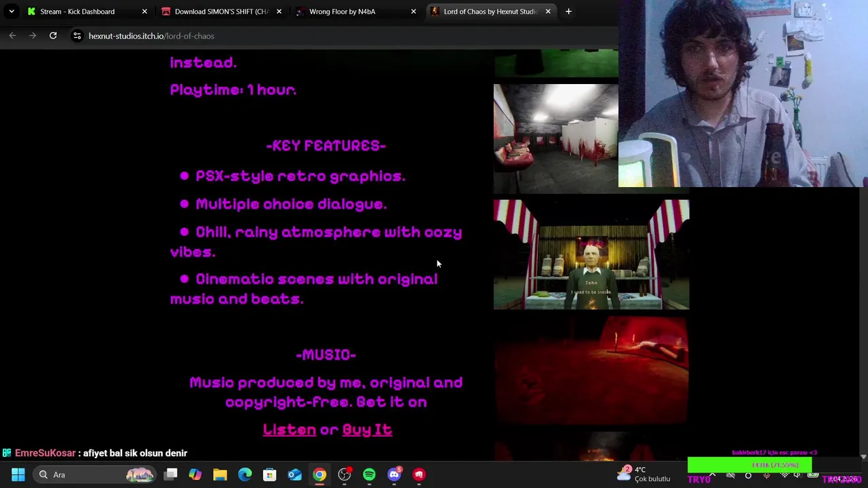
Task: Open Microsoft Store from the taskbar
Action: click(270, 474)
